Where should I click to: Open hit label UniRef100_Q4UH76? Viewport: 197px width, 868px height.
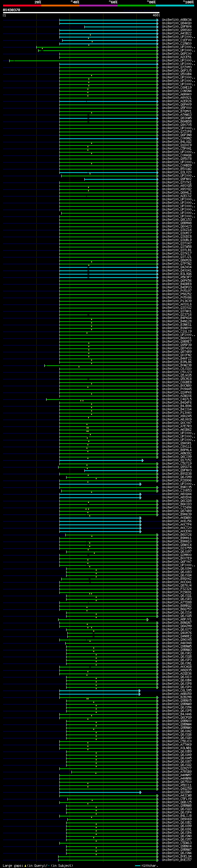177,633
